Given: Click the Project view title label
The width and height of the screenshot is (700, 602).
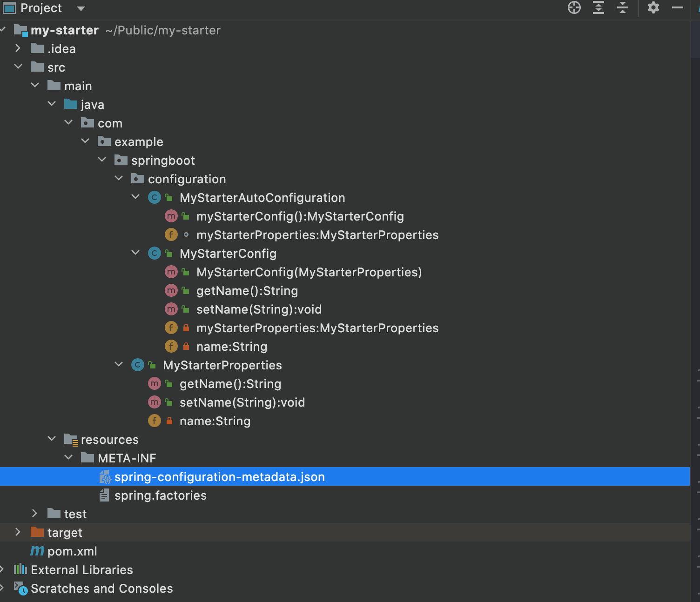Looking at the screenshot, I should pos(41,8).
